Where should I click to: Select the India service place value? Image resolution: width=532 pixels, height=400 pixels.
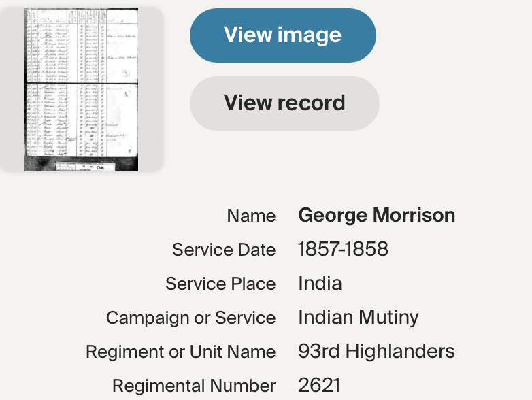click(x=320, y=284)
